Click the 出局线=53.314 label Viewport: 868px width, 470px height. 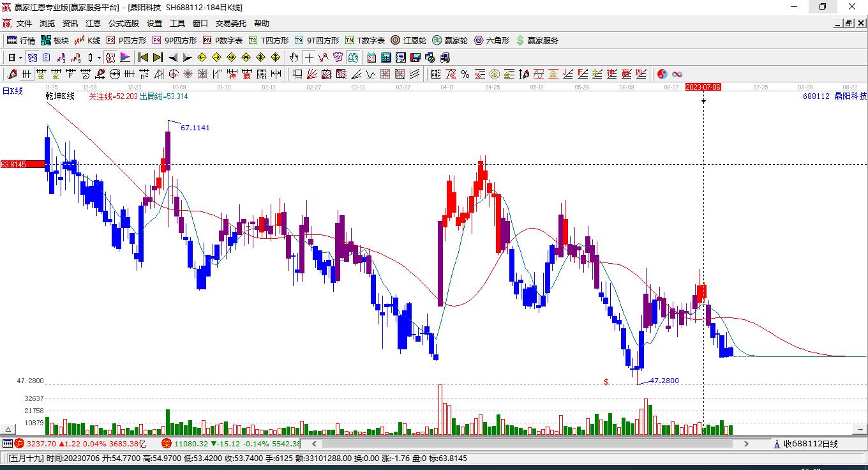pyautogui.click(x=163, y=96)
